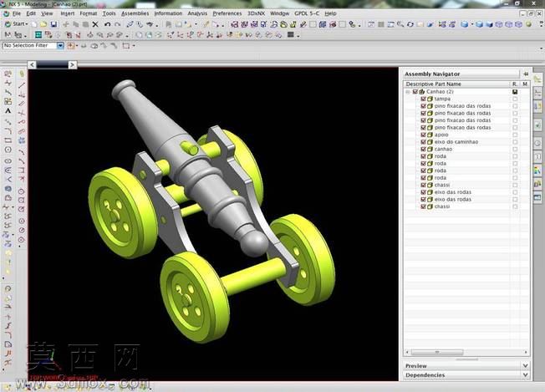
Task: Expand the Dependencies section
Action: point(525,375)
